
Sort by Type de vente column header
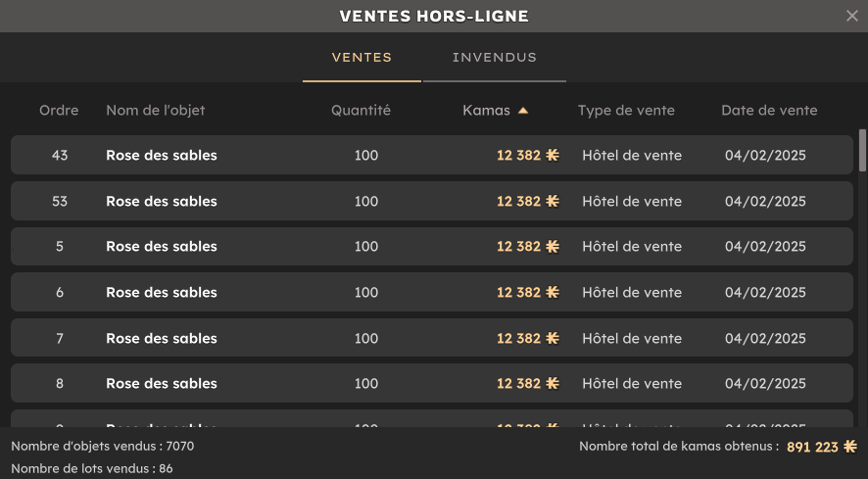pos(626,111)
